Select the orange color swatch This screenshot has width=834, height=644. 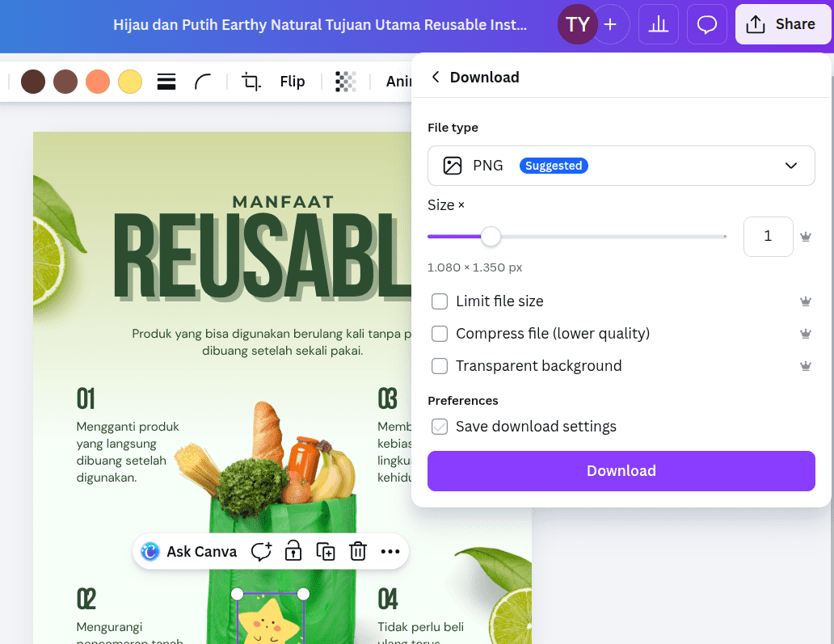click(x=98, y=82)
